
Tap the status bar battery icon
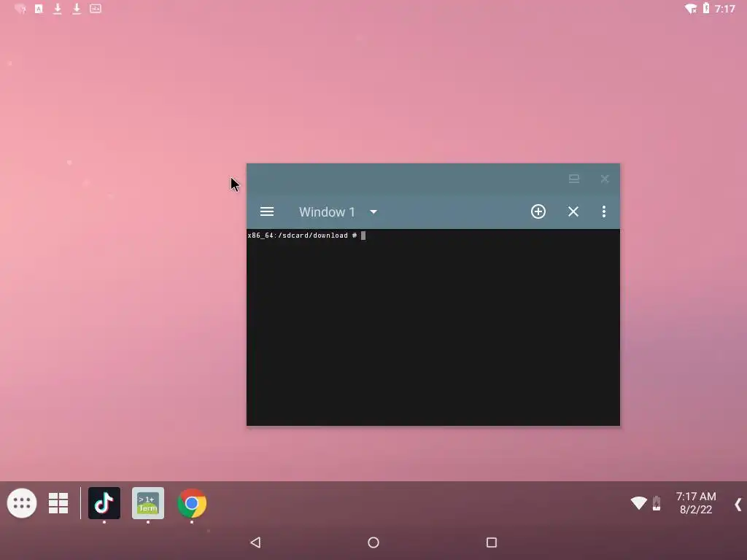pyautogui.click(x=706, y=8)
